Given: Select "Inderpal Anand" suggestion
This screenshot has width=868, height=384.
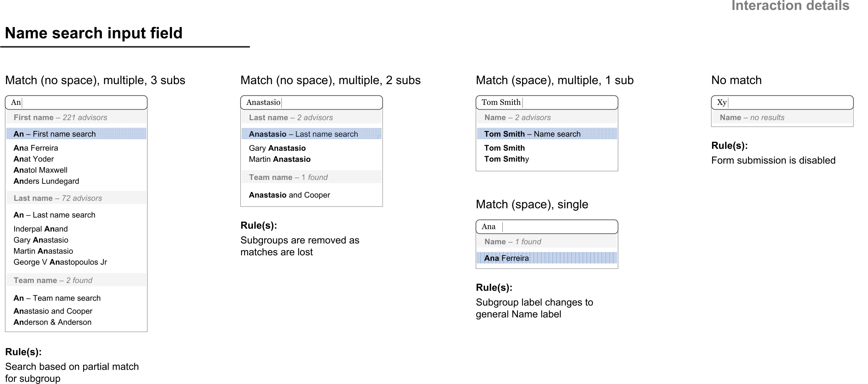Looking at the screenshot, I should point(41,229).
